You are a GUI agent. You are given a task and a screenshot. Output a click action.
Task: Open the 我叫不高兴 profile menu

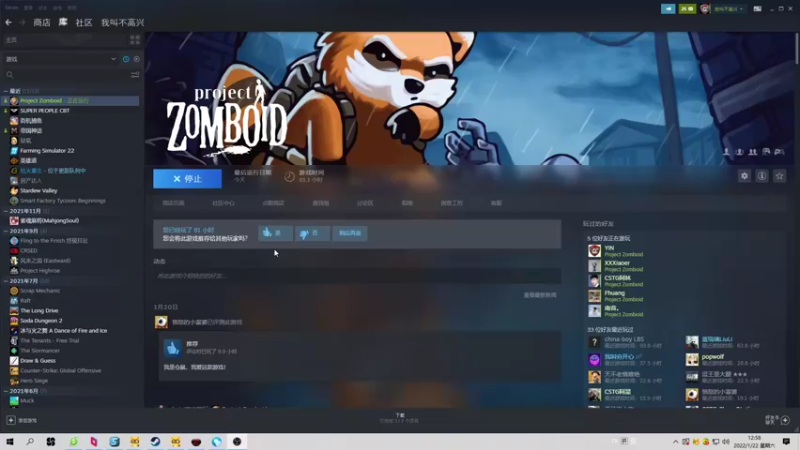[122, 22]
